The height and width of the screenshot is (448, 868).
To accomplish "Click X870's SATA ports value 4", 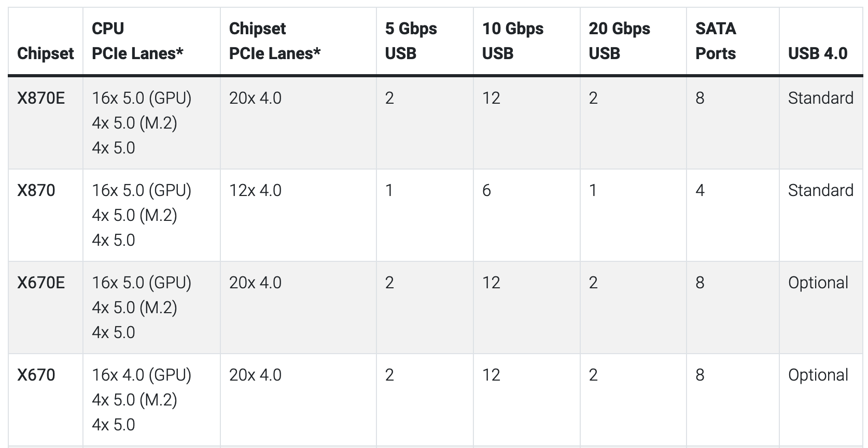I will [699, 190].
